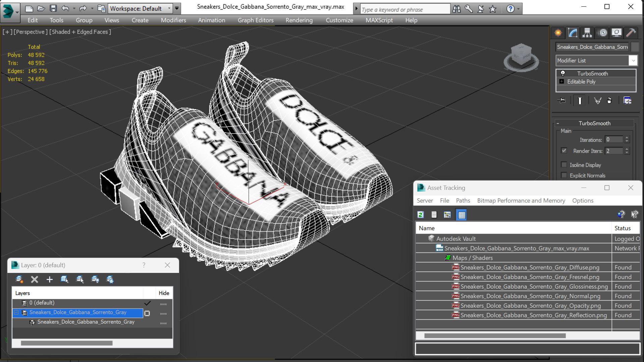Image resolution: width=644 pixels, height=362 pixels.
Task: Collapse the TurboSmooth rollout
Action: (558, 123)
